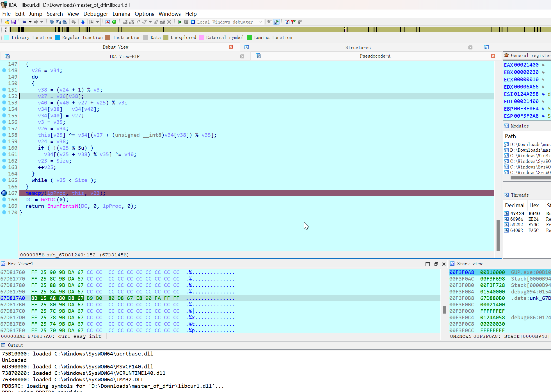551x392 pixels.
Task: Click the add breakpoint red-plus icon
Action: 294,22
